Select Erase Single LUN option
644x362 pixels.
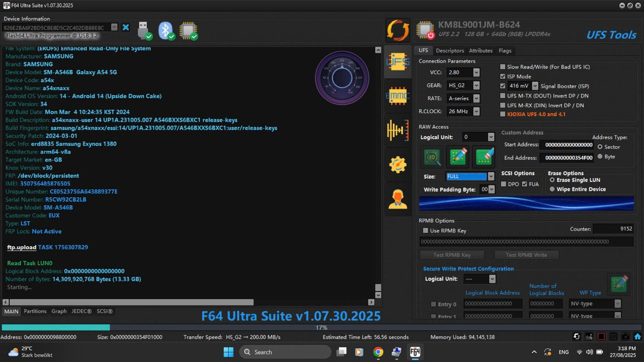pos(552,179)
